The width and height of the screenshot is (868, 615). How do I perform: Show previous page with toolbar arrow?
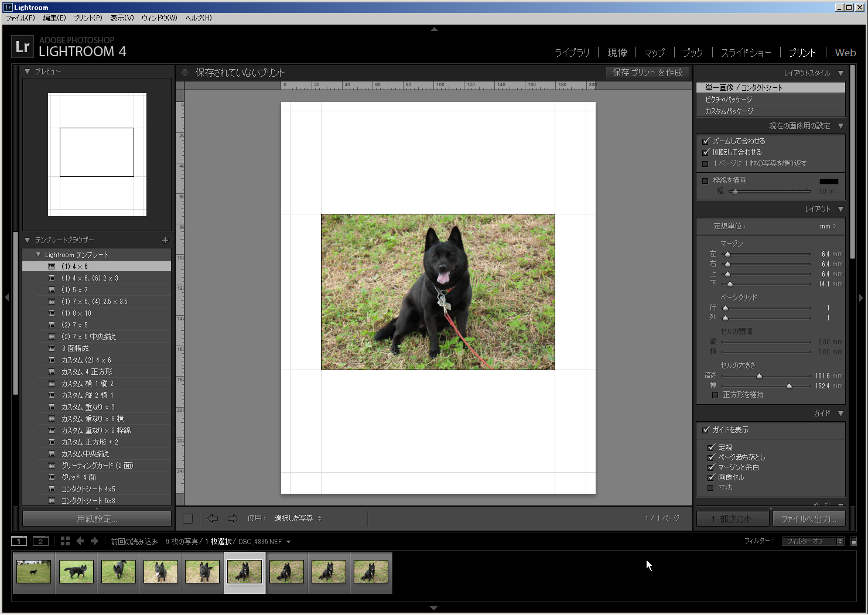[213, 518]
